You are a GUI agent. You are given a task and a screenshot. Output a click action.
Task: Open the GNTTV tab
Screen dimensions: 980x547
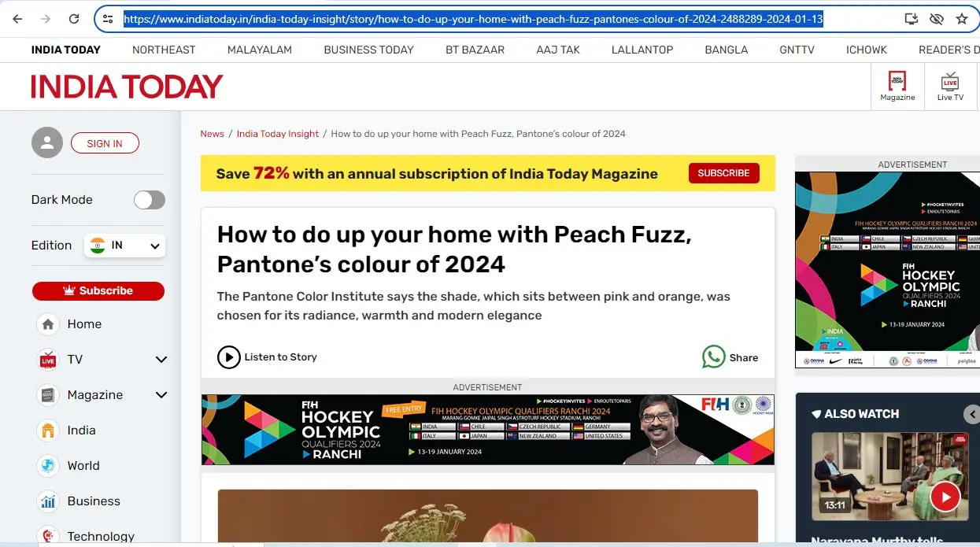[797, 50]
